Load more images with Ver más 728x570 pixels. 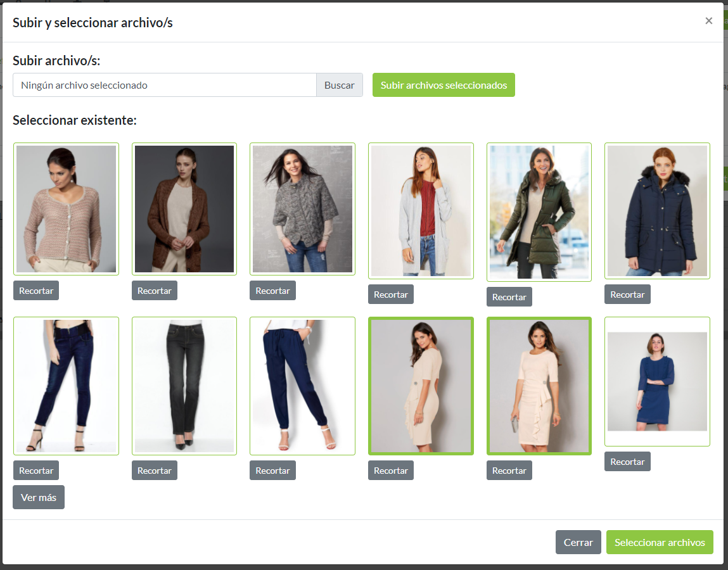point(39,497)
